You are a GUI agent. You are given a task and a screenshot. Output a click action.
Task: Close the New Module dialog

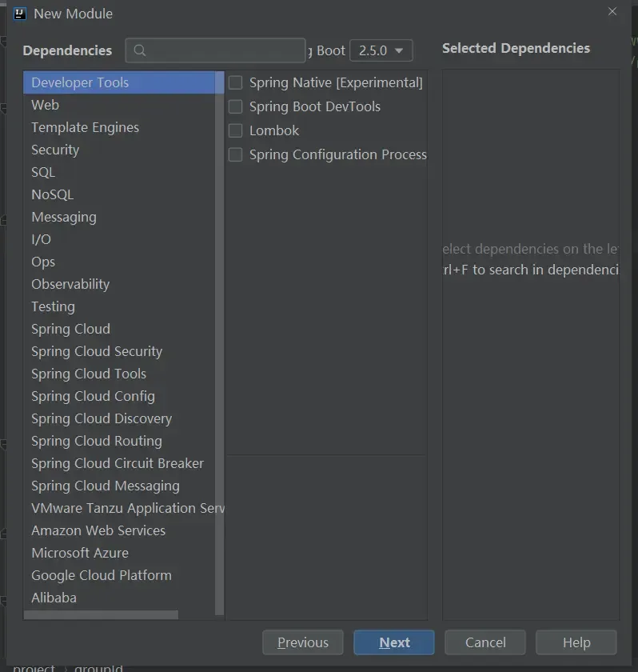612,12
